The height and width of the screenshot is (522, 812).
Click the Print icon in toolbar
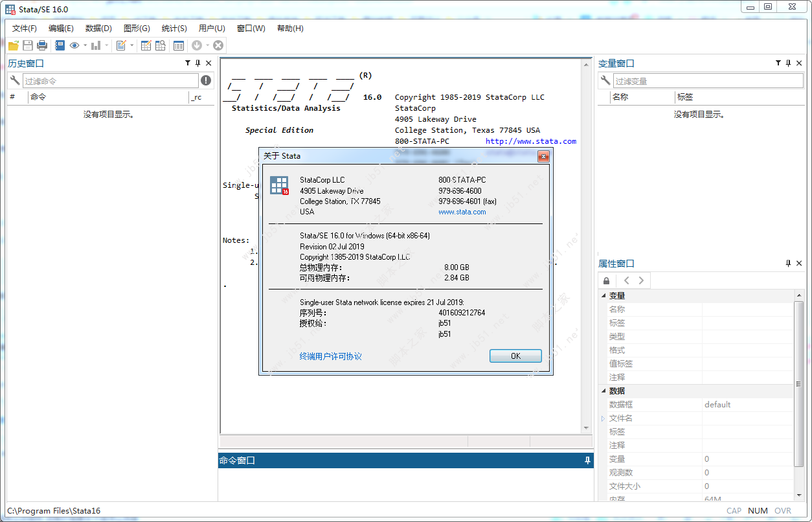point(42,45)
